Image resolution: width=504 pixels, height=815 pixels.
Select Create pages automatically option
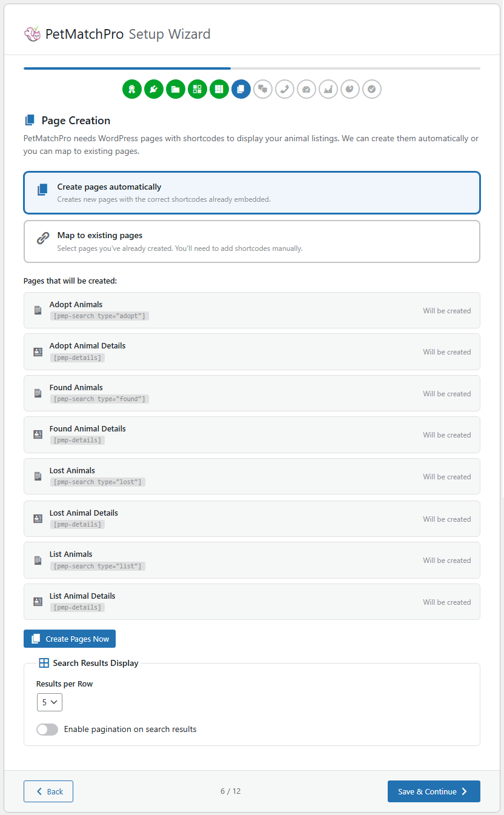(252, 193)
